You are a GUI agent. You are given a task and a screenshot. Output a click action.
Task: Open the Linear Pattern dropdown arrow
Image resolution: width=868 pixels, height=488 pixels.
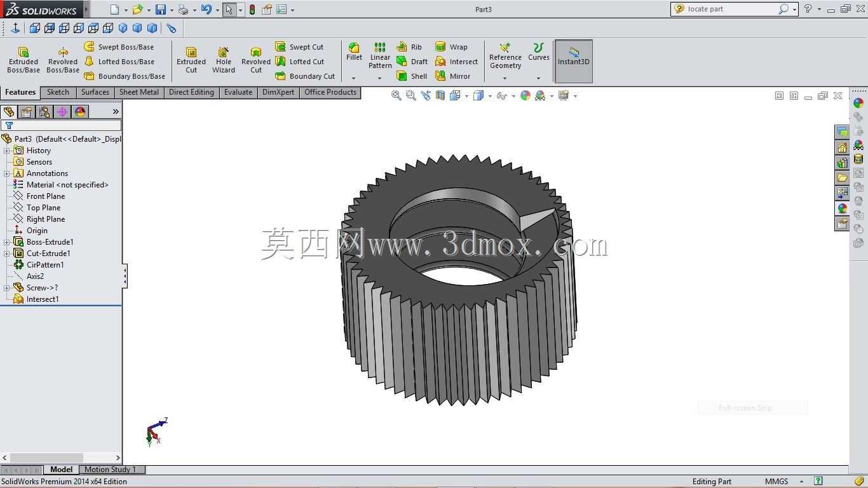(x=379, y=78)
